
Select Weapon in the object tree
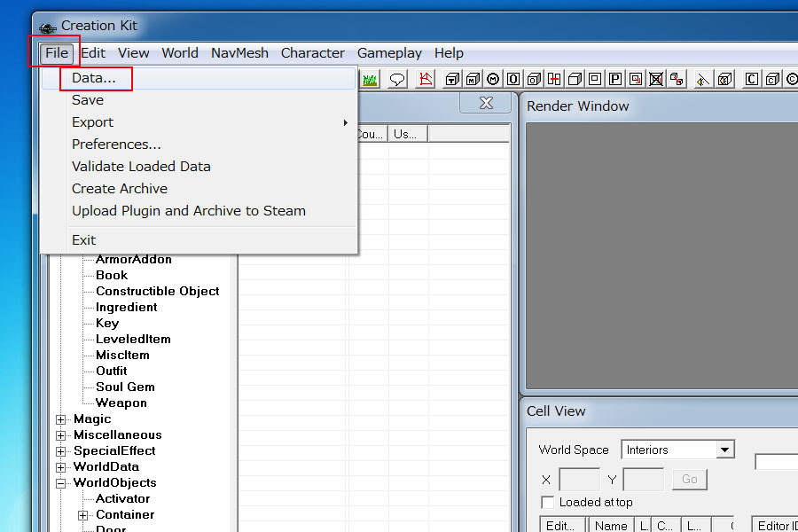pyautogui.click(x=121, y=403)
